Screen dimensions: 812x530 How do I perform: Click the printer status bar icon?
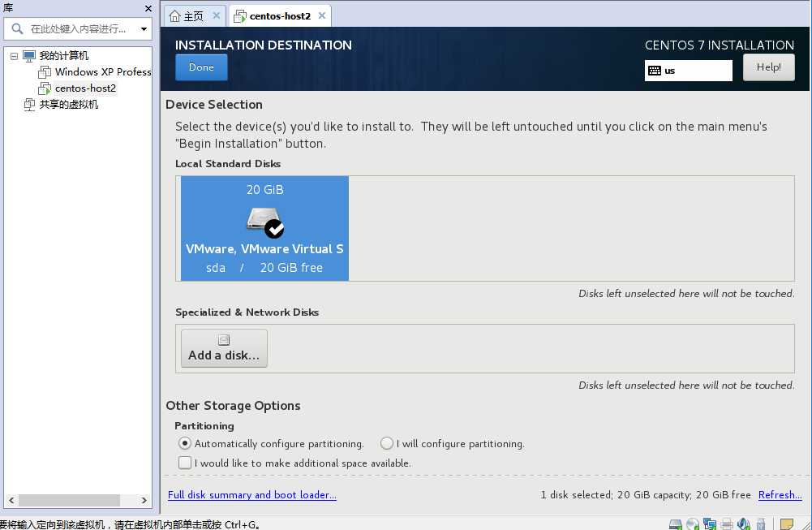click(x=727, y=524)
